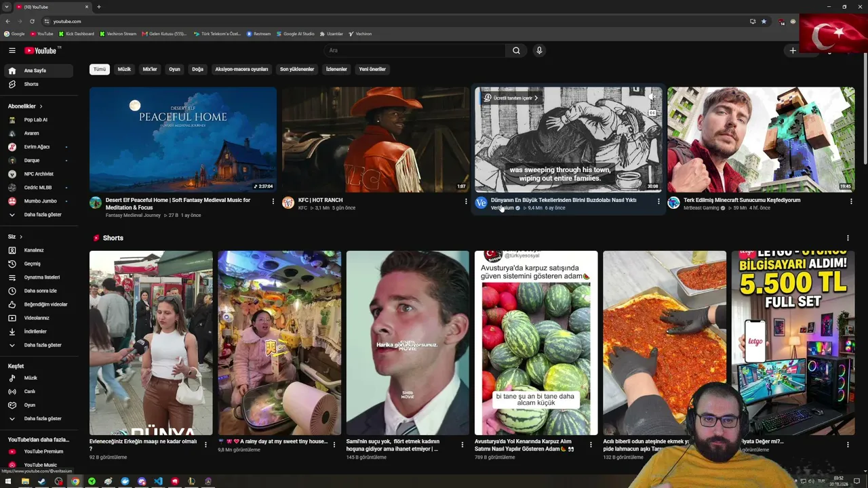Select the Müzik filter chip
The height and width of the screenshot is (488, 868).
point(124,69)
